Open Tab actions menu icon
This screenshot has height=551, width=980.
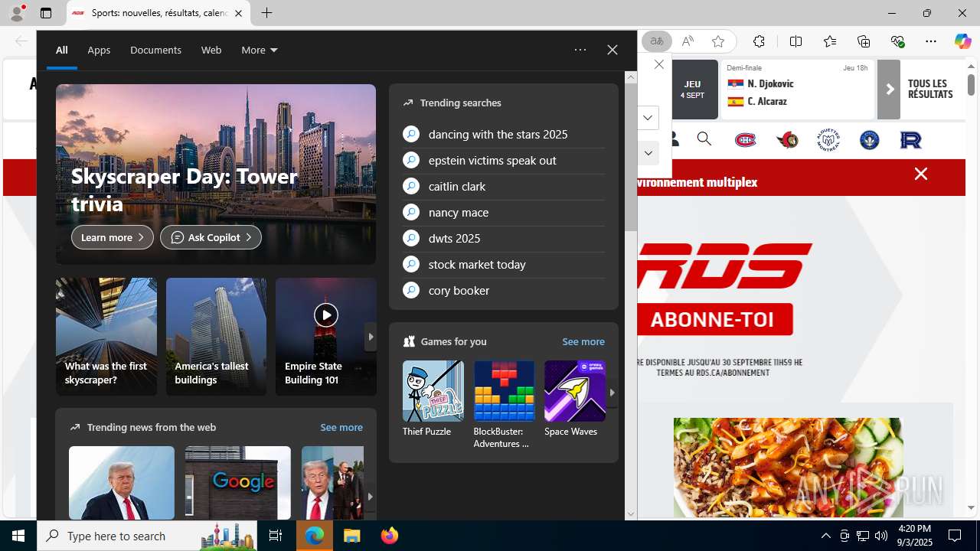(x=46, y=13)
